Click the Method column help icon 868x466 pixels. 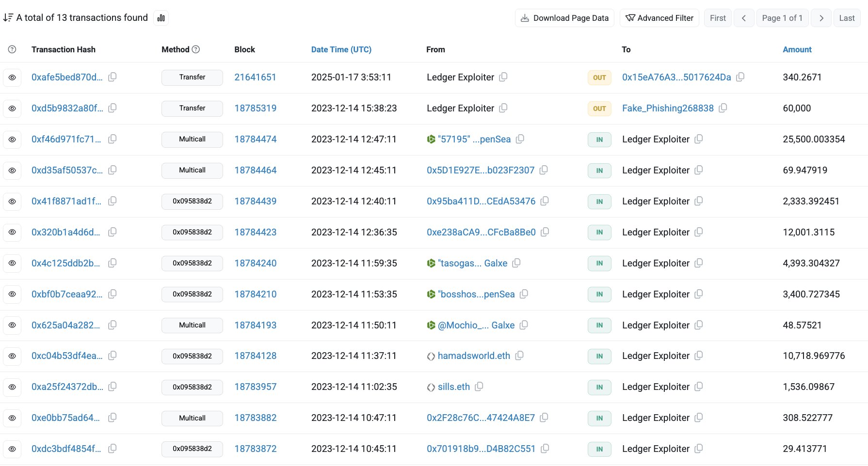[196, 49]
